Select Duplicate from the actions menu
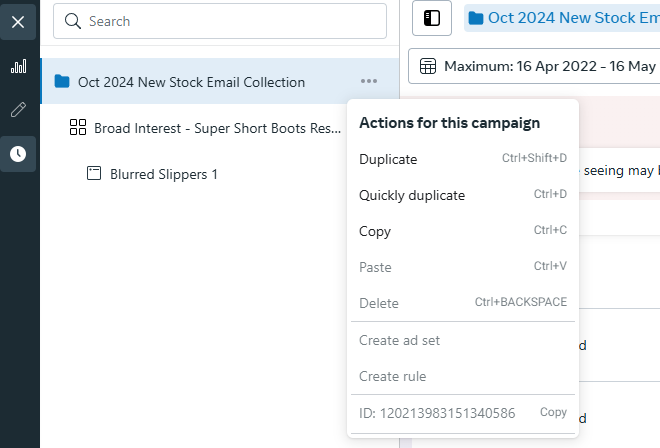Viewport: 660px width, 448px height. point(388,159)
